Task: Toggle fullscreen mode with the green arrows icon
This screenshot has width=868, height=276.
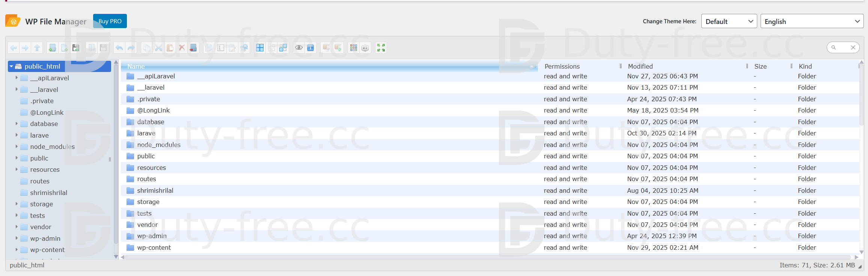Action: tap(381, 48)
